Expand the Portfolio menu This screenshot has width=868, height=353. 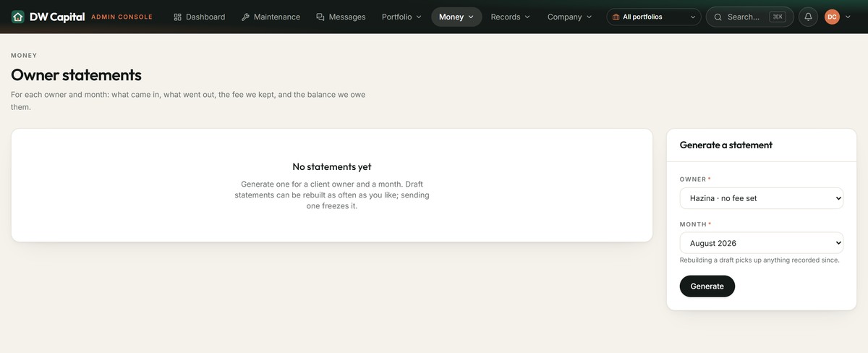(401, 17)
